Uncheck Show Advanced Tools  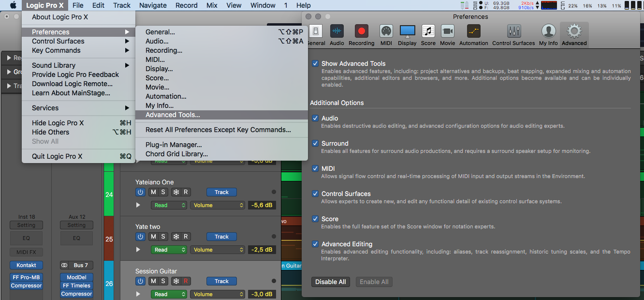tap(315, 63)
